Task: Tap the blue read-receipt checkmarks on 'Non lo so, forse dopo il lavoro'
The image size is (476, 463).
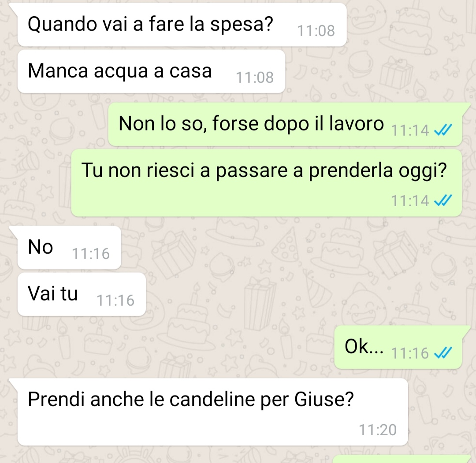Action: (443, 130)
